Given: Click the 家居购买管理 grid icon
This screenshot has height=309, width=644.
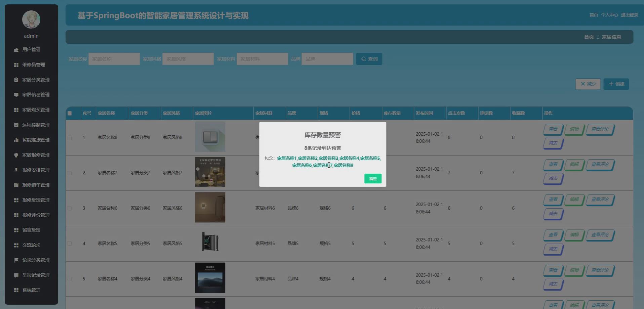Looking at the screenshot, I should (x=16, y=110).
